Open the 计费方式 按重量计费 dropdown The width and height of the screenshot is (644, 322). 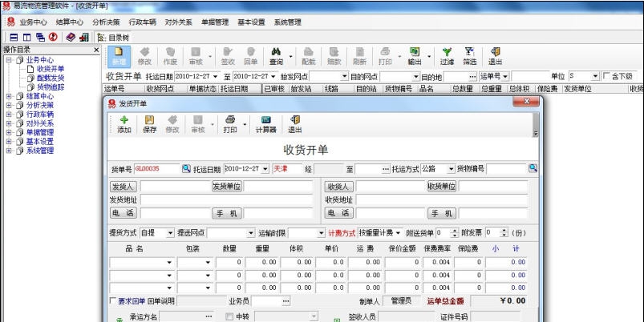[398, 233]
